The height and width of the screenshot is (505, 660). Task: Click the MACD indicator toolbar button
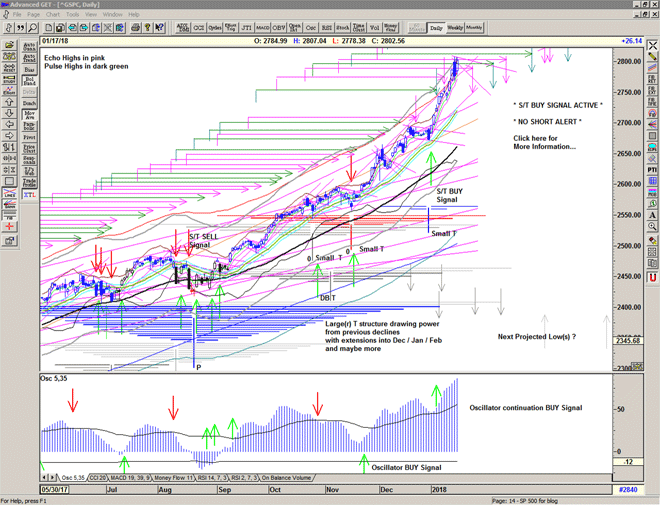coord(261,28)
